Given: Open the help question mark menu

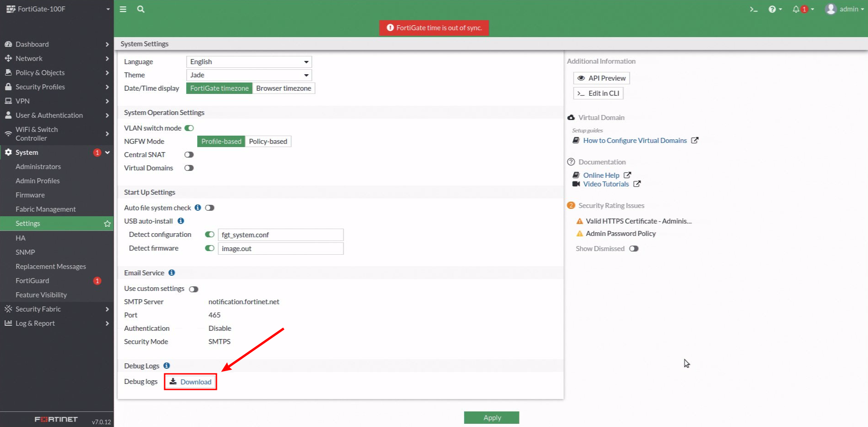Looking at the screenshot, I should 775,9.
